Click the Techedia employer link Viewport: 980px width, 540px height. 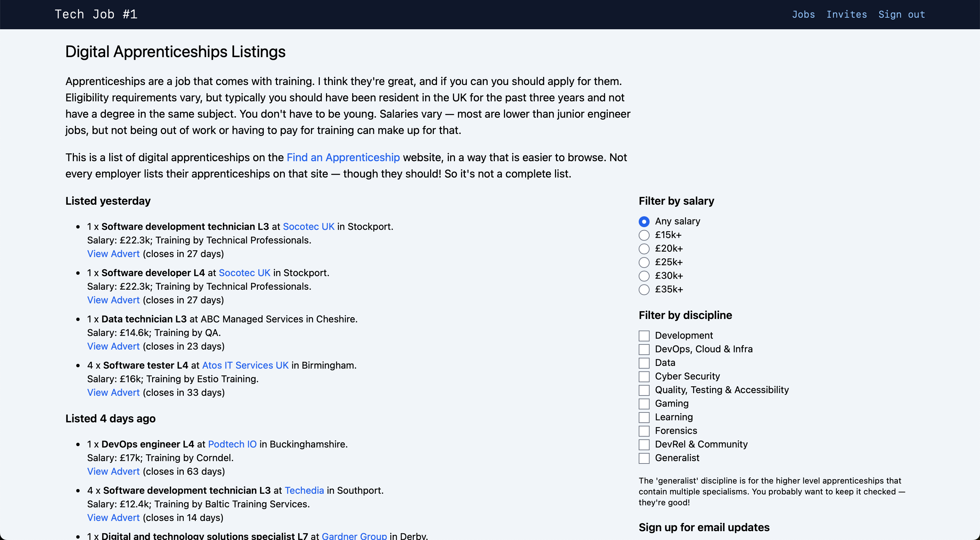click(x=304, y=491)
